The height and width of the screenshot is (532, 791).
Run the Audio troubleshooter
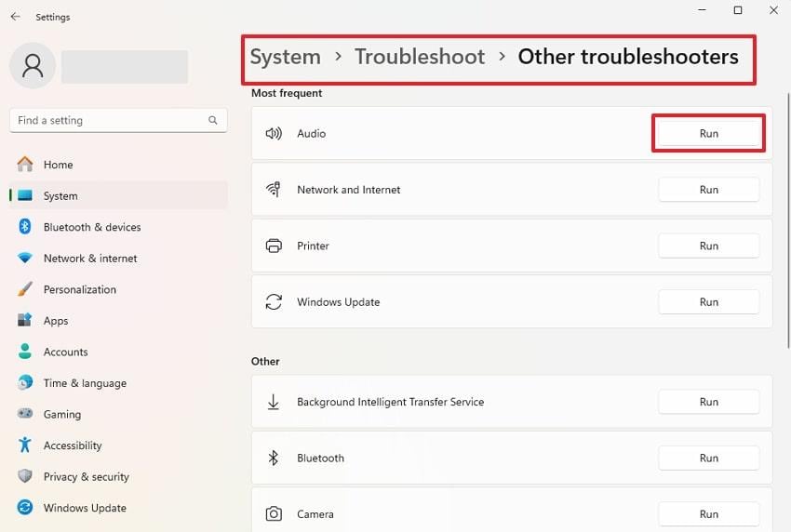(709, 134)
